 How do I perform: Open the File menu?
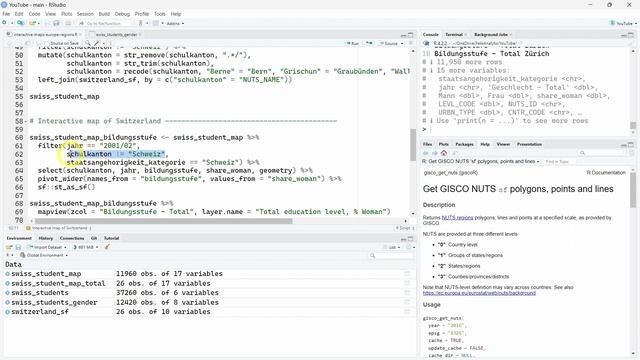coord(6,14)
